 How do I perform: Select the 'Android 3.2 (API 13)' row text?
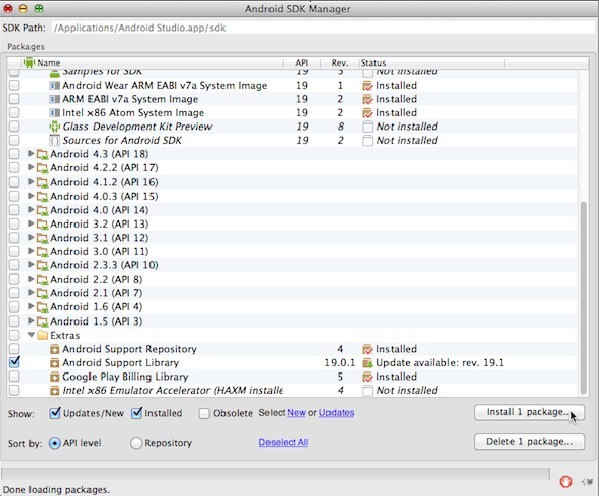pos(99,224)
